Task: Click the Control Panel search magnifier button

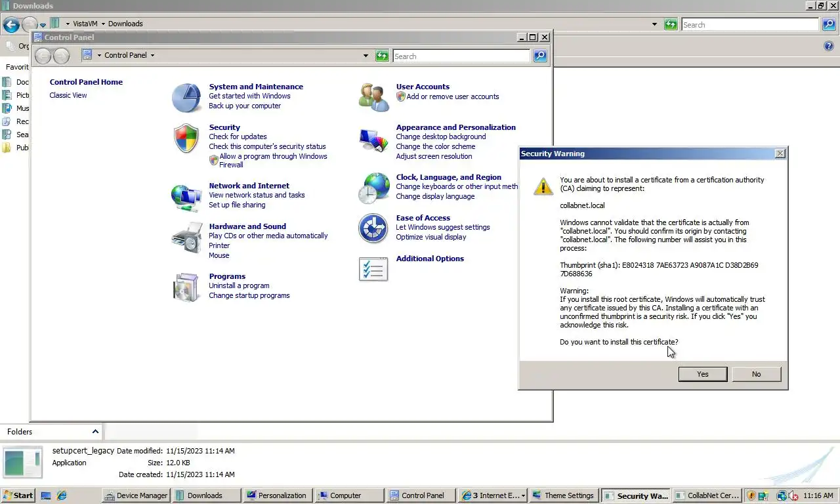Action: pyautogui.click(x=540, y=56)
